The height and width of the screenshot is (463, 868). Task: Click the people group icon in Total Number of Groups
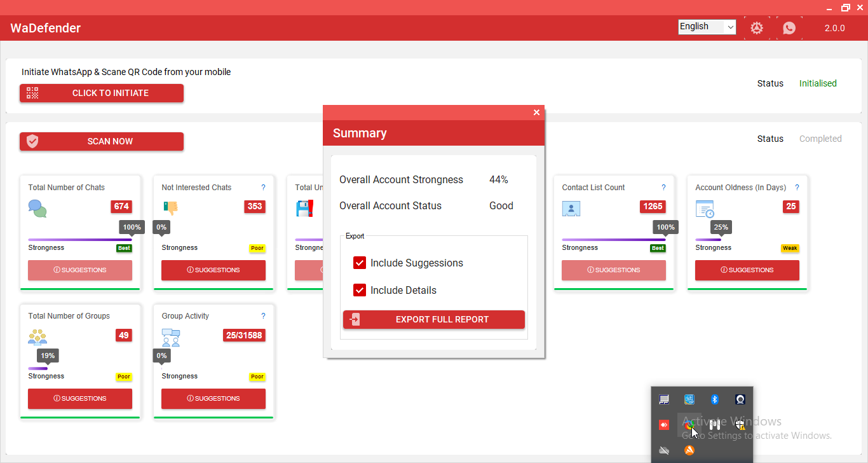coord(37,337)
